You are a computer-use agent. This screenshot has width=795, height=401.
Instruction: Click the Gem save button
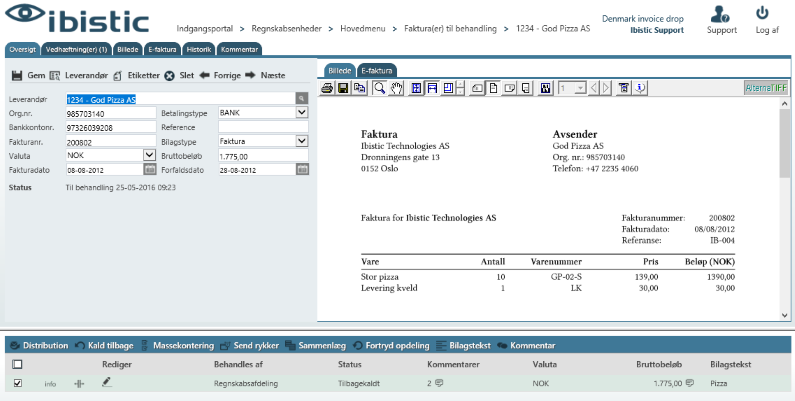coord(28,76)
